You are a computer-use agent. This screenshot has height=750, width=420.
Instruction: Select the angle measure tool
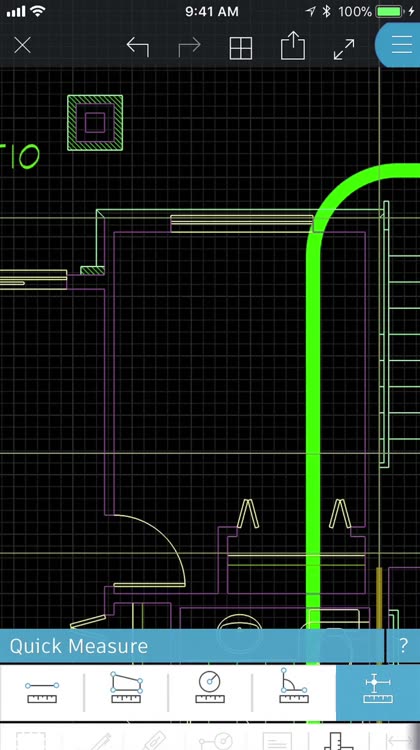click(x=294, y=686)
